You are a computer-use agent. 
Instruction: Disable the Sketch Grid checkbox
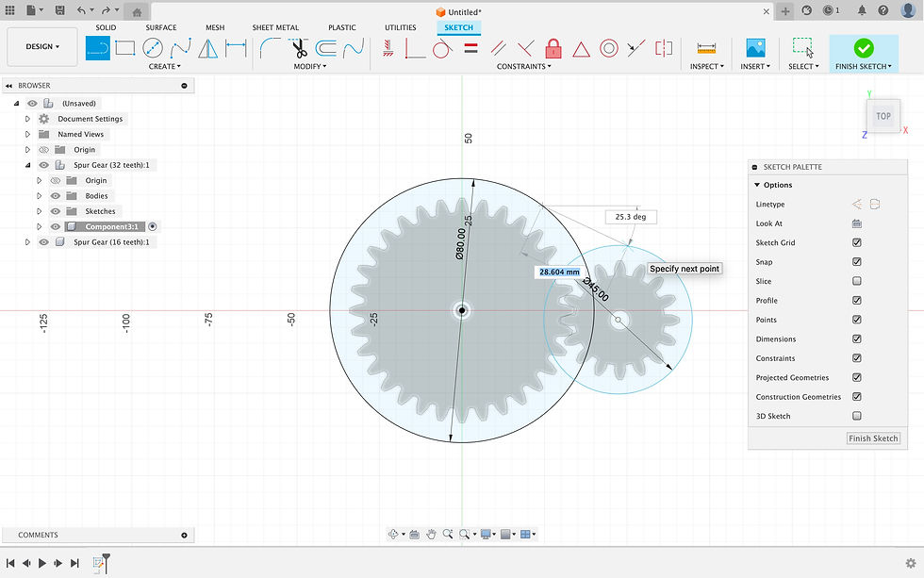pos(856,242)
